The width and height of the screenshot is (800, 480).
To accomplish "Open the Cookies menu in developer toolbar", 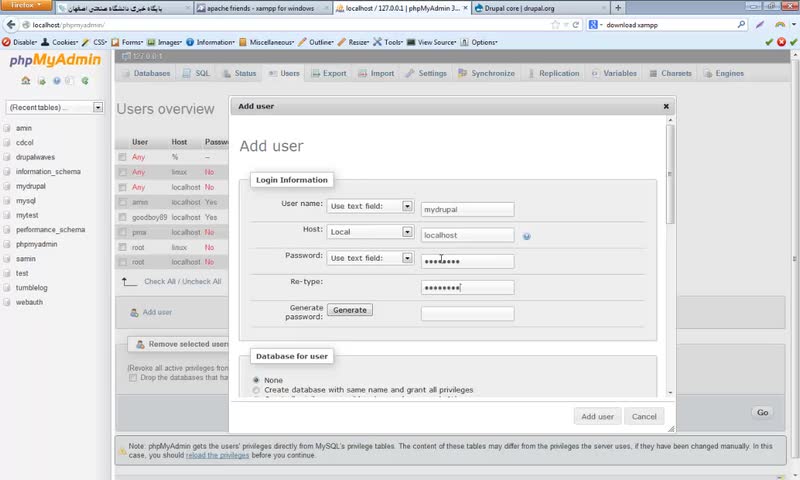I will 59,42.
